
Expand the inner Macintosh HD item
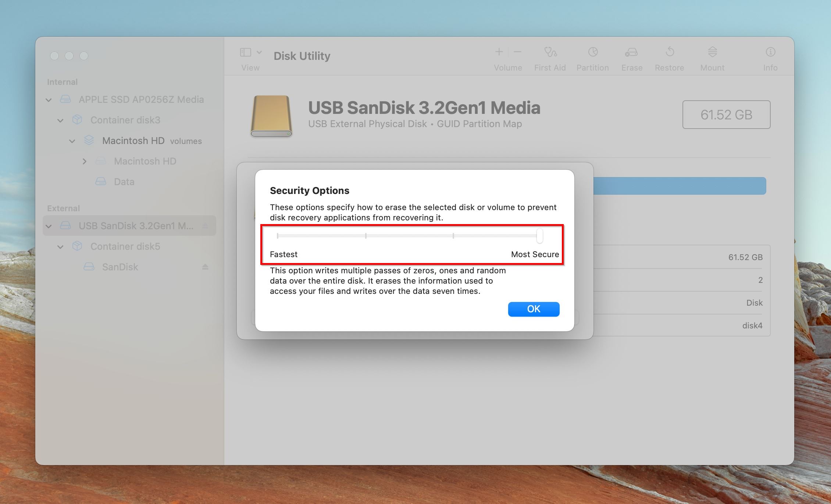pyautogui.click(x=84, y=161)
